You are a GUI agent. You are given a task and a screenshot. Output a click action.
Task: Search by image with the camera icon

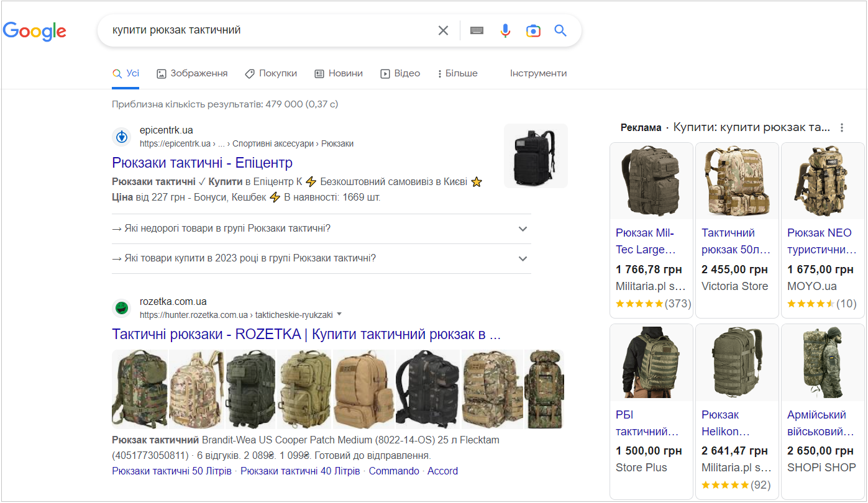point(533,30)
